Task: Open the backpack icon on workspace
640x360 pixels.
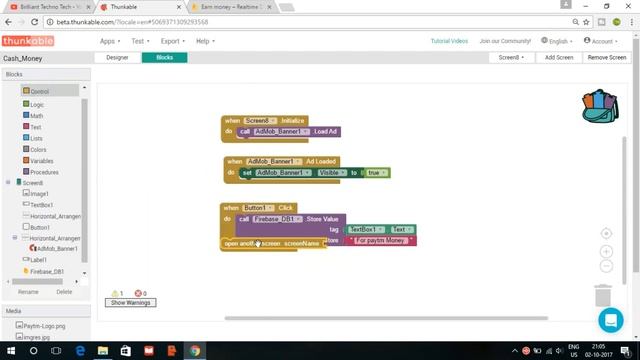Action: 600,106
